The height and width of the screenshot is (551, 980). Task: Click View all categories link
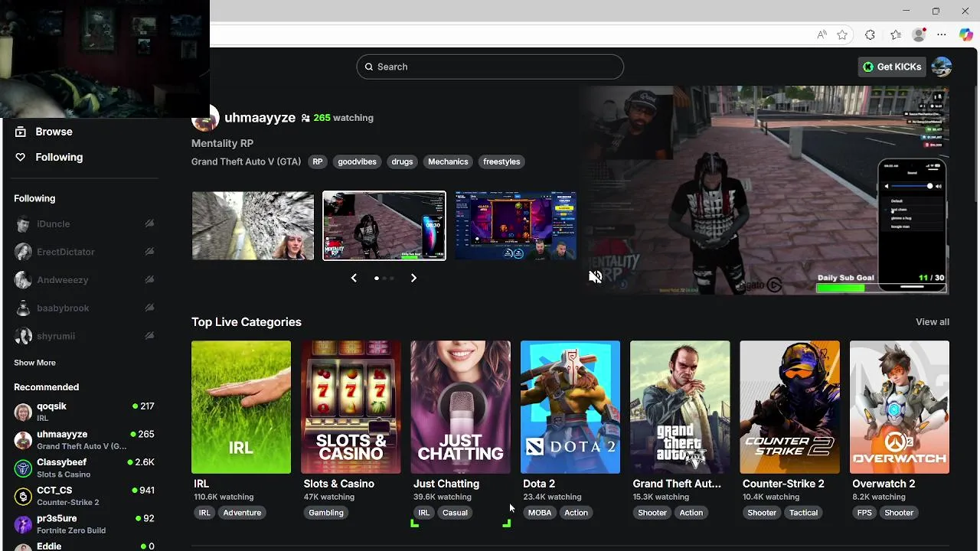(932, 322)
